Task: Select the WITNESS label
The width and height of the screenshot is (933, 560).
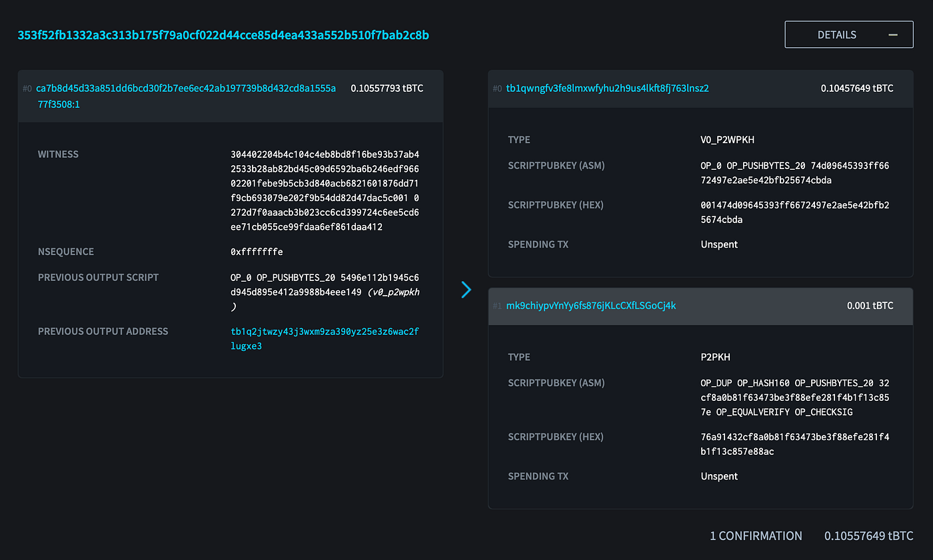Action: [58, 154]
